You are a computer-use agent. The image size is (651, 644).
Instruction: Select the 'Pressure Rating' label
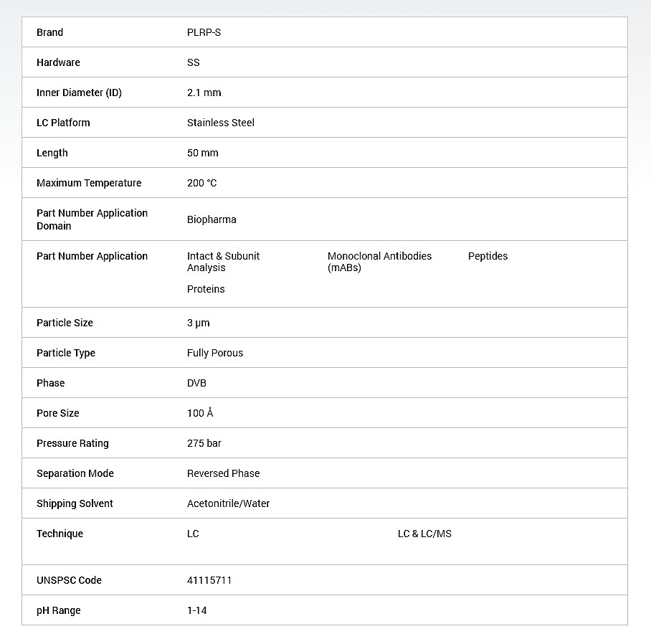coord(72,443)
